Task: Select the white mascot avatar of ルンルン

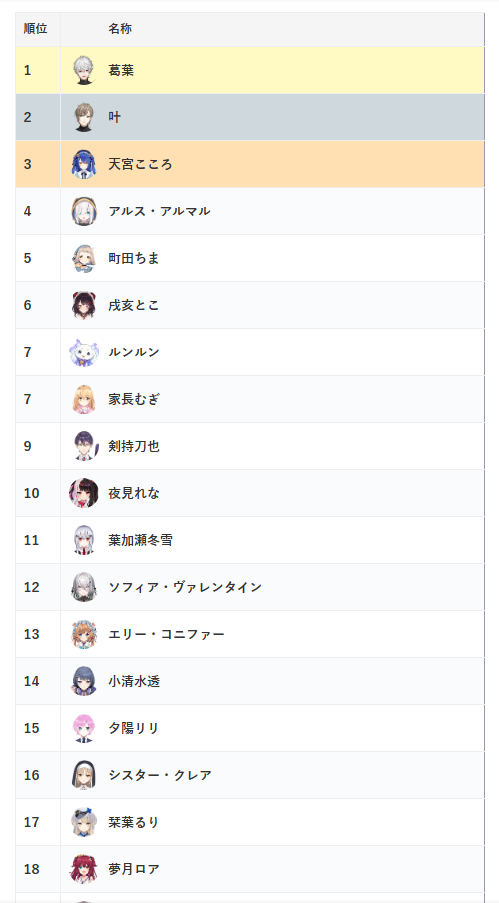Action: tap(84, 352)
